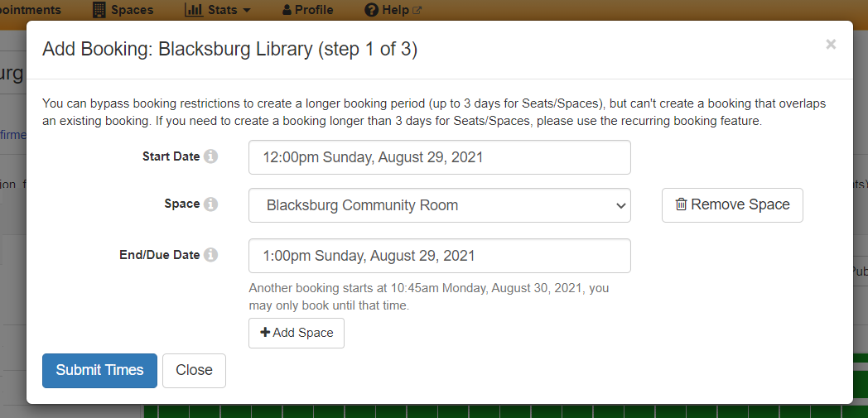The image size is (868, 418).
Task: Click the Space info icon
Action: (x=210, y=204)
